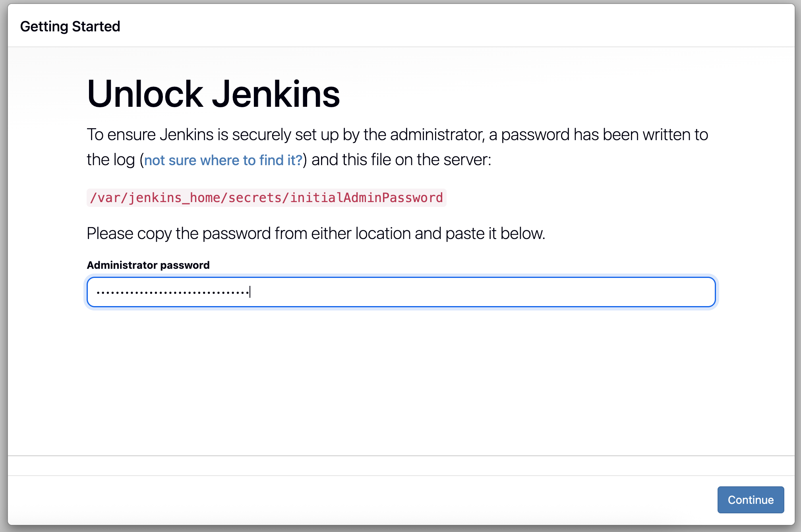The width and height of the screenshot is (801, 532).
Task: Click 'and this file on the server:' text
Action: pyautogui.click(x=401, y=160)
